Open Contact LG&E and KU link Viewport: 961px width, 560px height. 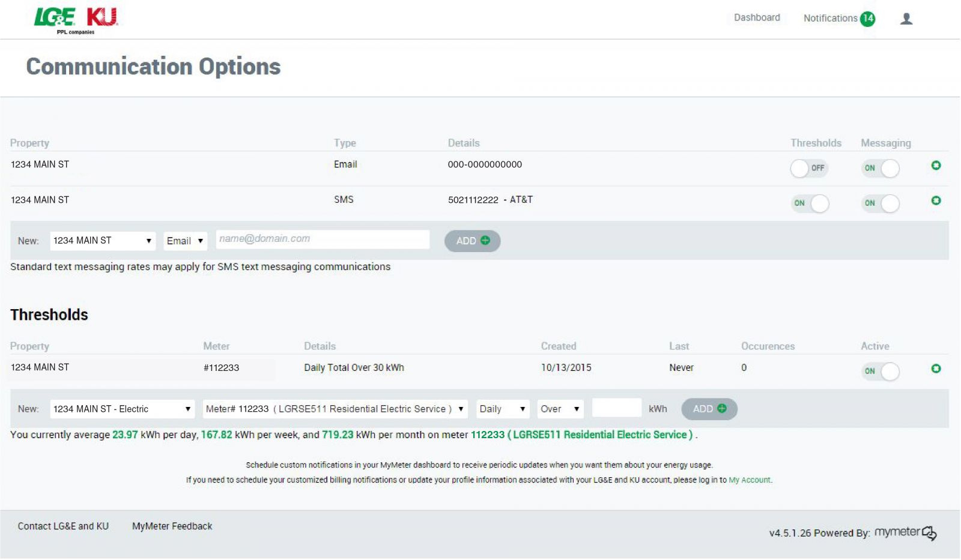click(63, 526)
